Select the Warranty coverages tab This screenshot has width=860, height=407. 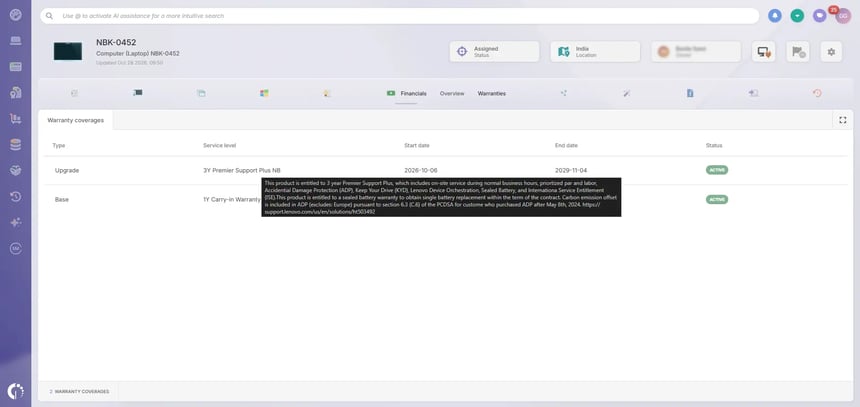point(76,120)
